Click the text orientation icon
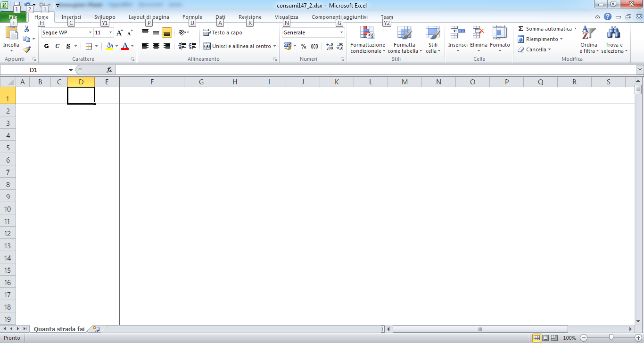The width and height of the screenshot is (644, 343). click(x=183, y=33)
